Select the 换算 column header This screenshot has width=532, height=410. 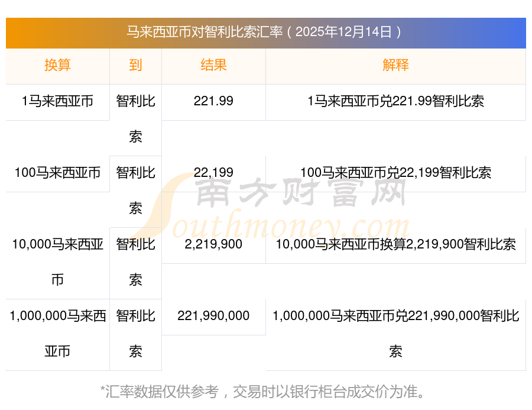pos(57,66)
